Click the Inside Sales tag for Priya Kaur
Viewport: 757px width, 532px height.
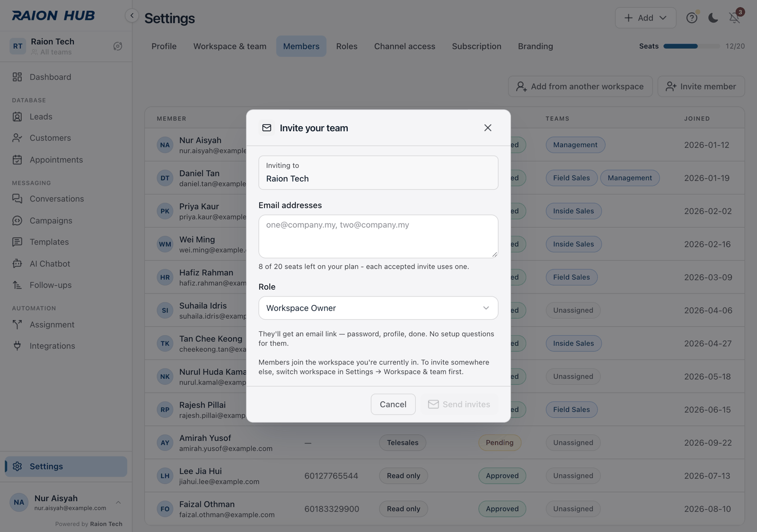coord(573,211)
